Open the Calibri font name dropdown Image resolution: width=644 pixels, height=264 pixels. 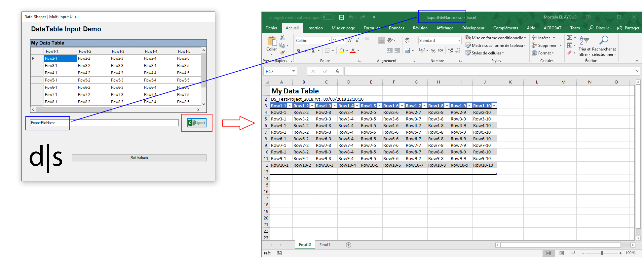coord(329,41)
